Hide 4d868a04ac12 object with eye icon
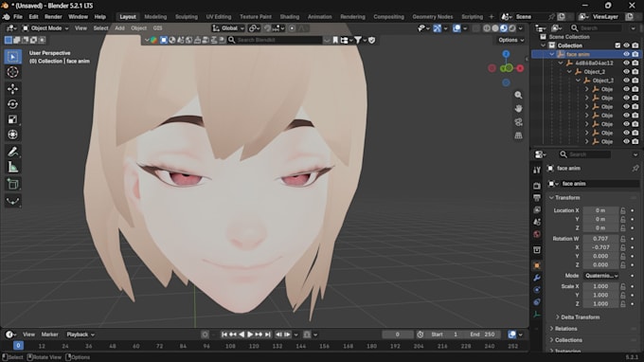 pyautogui.click(x=626, y=63)
